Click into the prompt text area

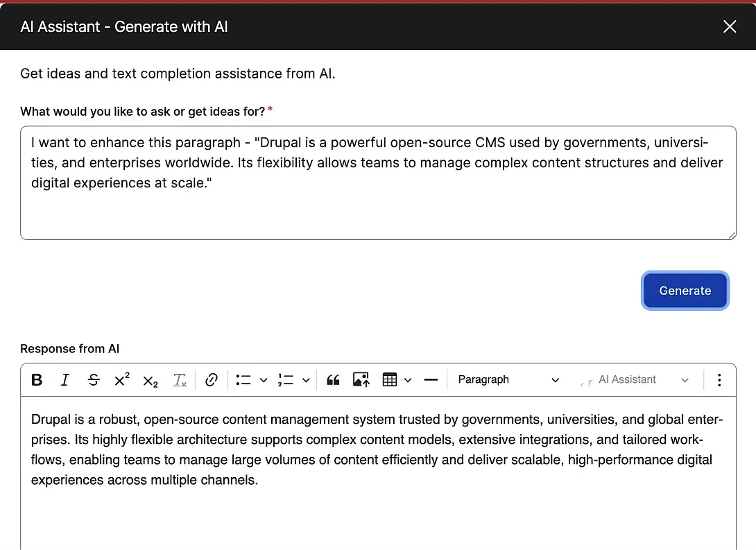point(378,182)
